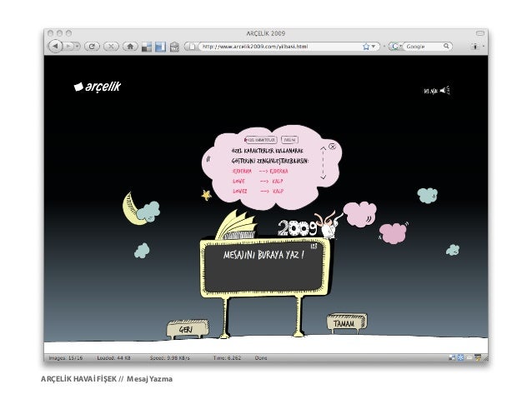Click the rightmost status bar icon
532x399 pixels.
click(478, 357)
